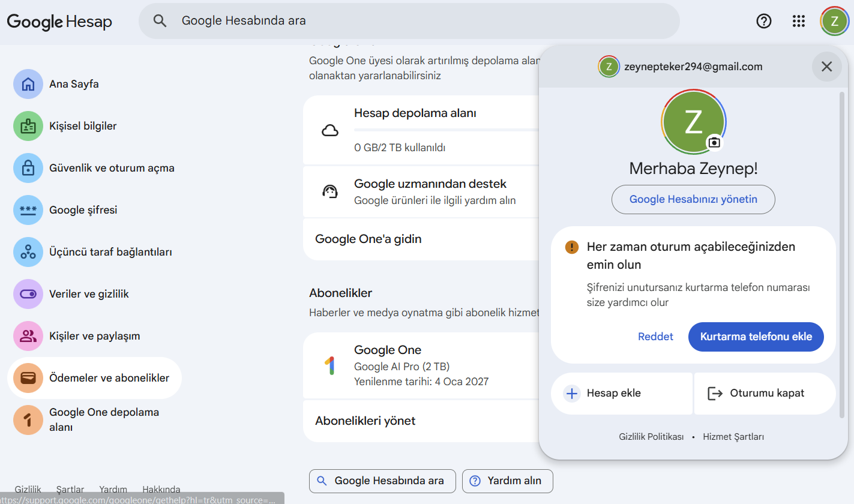
Task: Click the plus icon for Hesap ekle
Action: 572,394
